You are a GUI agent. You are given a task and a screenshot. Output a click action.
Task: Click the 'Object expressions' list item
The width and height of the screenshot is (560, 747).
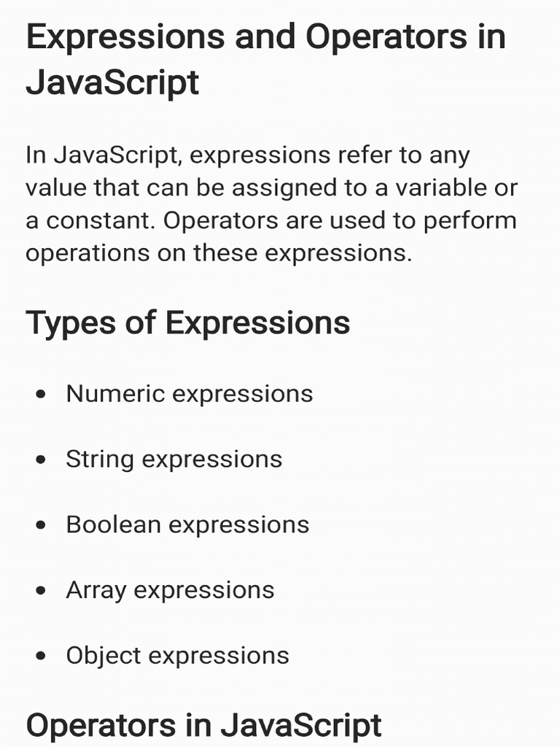tap(178, 656)
